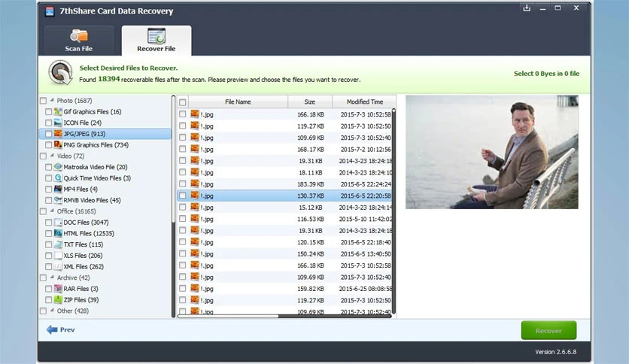Click the ZIP Files icon

point(58,299)
